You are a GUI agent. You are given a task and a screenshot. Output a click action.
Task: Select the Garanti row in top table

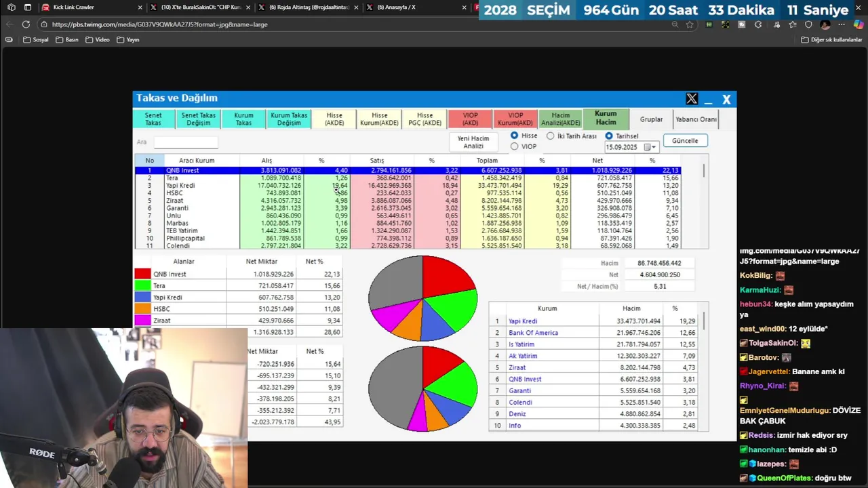(x=407, y=208)
